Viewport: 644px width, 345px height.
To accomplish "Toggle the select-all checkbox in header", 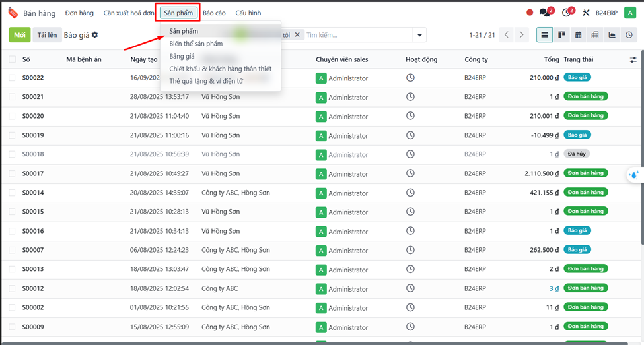I will click(13, 59).
